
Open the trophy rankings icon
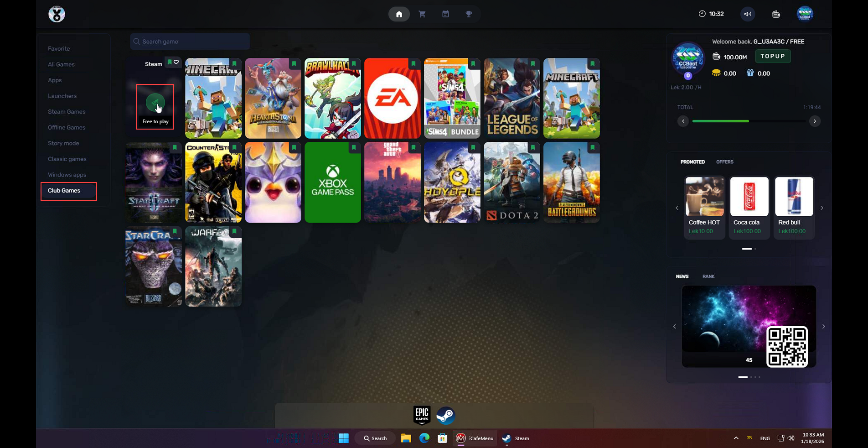469,14
